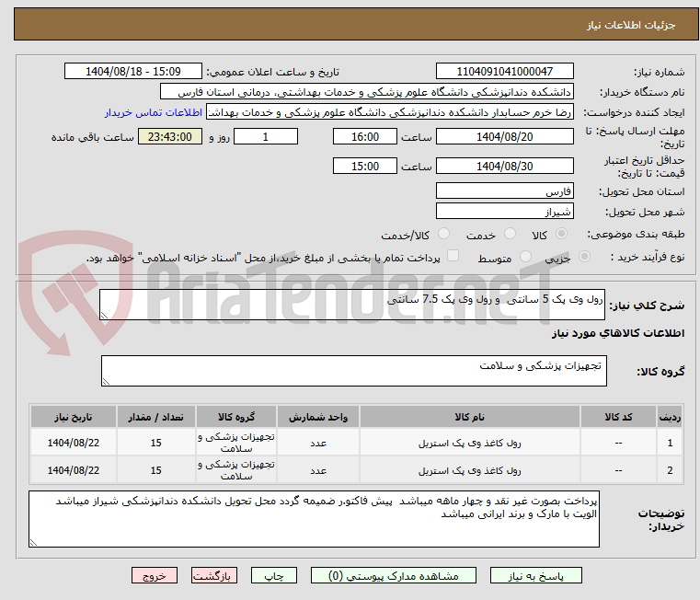Click the resize handle of گروه کالا box
Image resolution: width=700 pixels, height=600 pixels.
tap(106, 382)
